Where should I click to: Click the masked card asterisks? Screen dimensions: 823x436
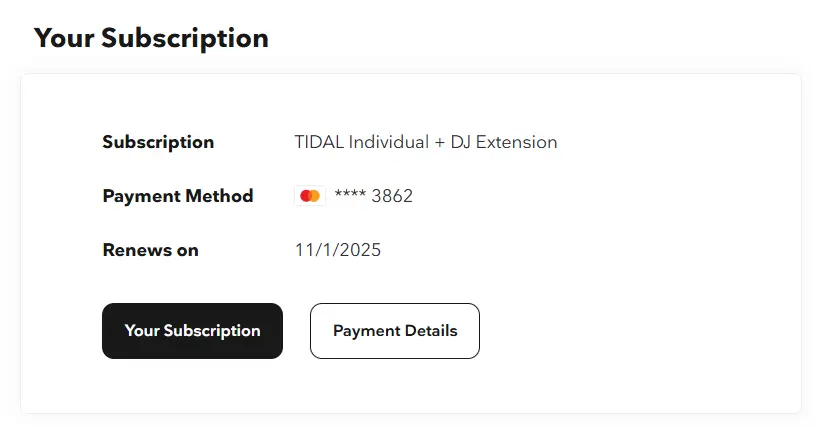point(350,194)
